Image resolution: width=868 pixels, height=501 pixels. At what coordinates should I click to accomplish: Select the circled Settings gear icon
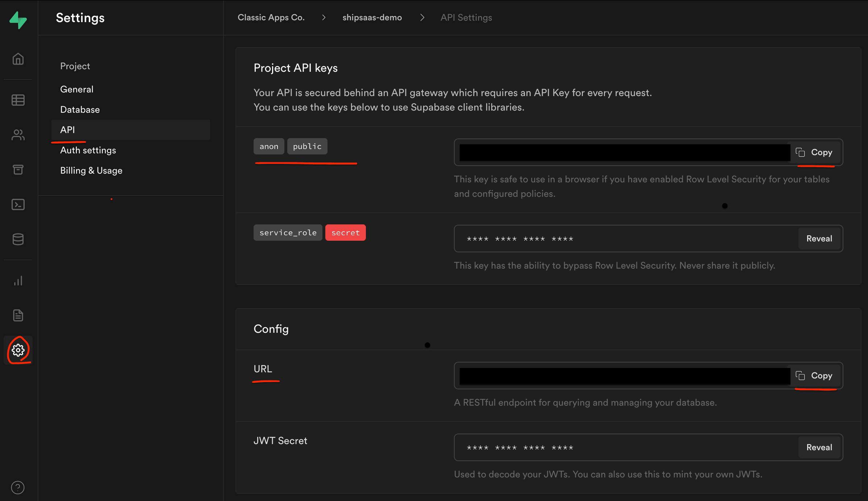[18, 350]
